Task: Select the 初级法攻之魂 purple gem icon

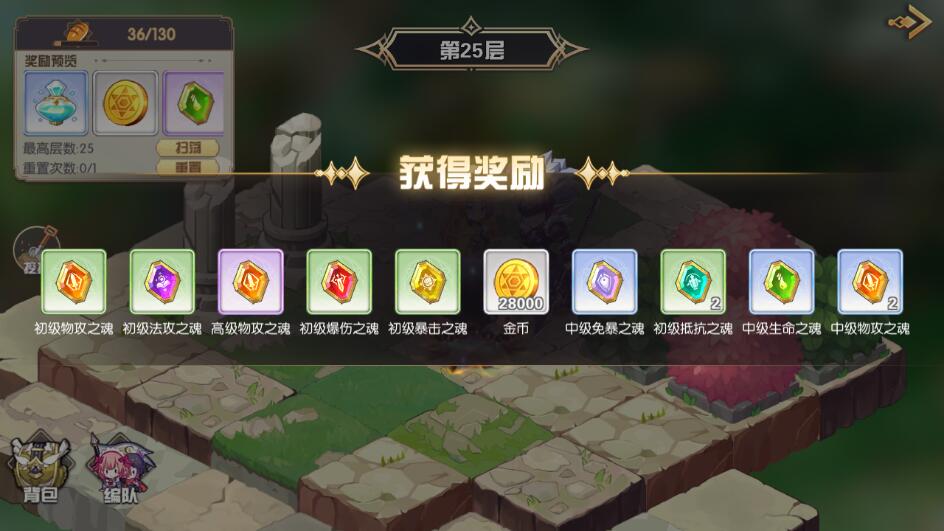Action: coord(162,282)
